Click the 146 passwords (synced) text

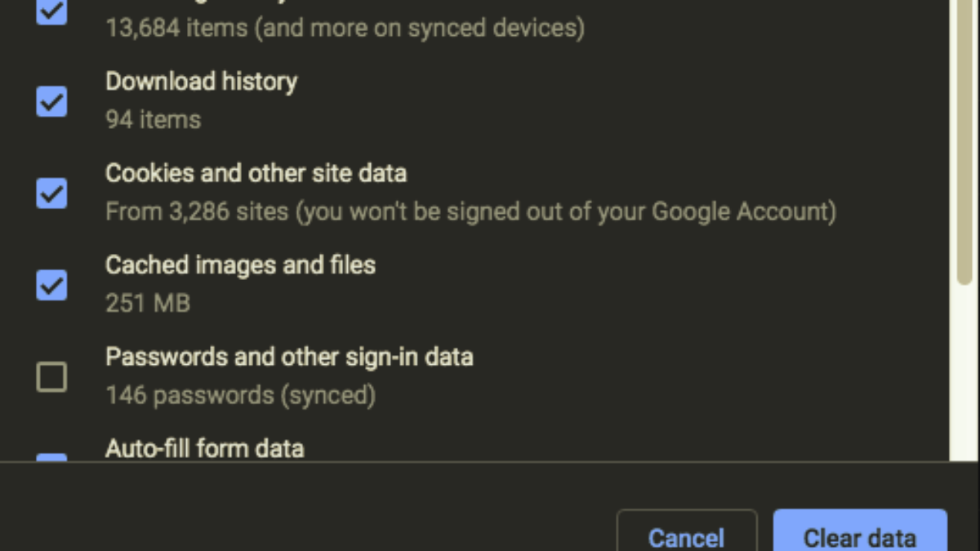[240, 396]
